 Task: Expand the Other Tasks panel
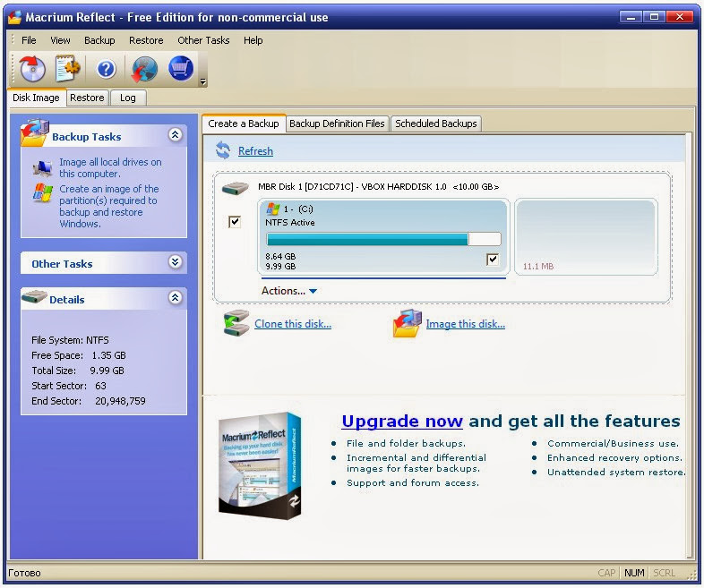coord(175,262)
